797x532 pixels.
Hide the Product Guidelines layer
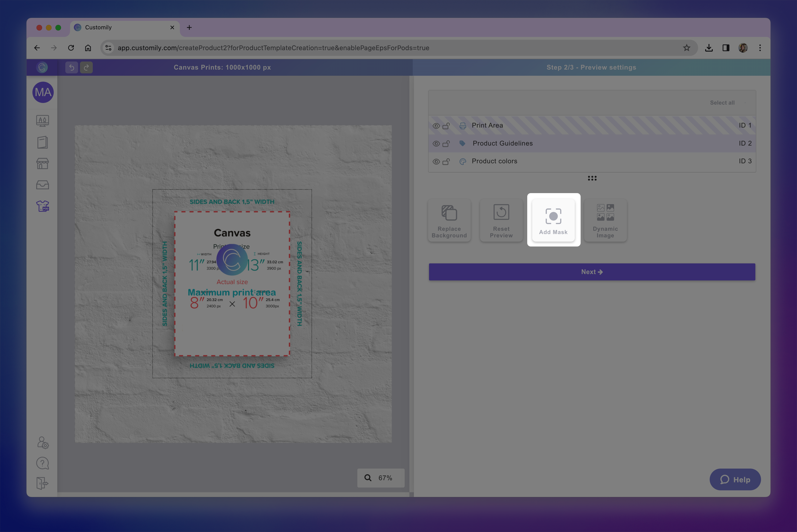436,144
